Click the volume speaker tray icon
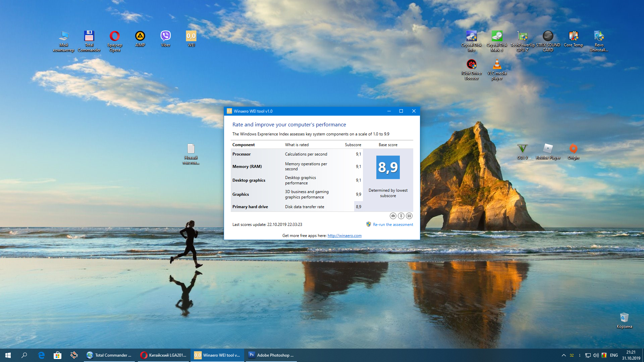644x362 pixels. tap(596, 355)
